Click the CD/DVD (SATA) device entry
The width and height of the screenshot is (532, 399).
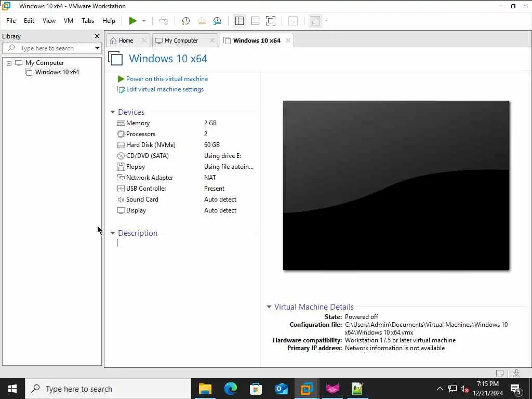(147, 156)
